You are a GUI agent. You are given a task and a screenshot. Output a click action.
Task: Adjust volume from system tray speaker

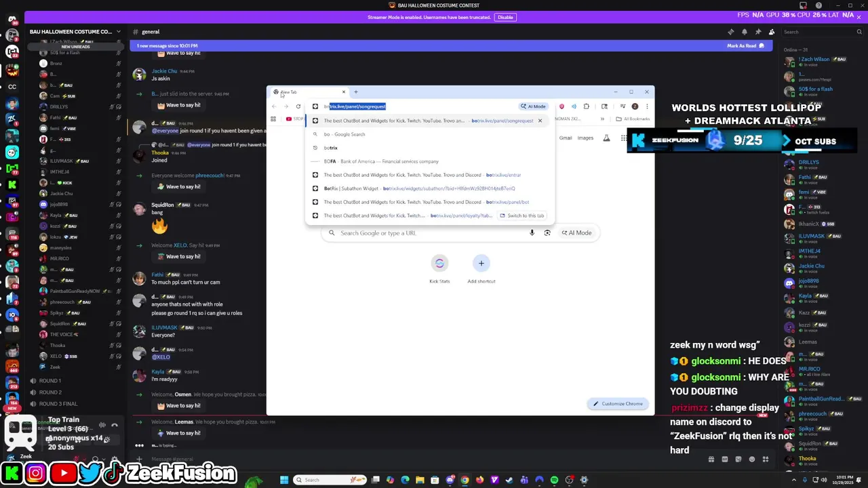[824, 480]
